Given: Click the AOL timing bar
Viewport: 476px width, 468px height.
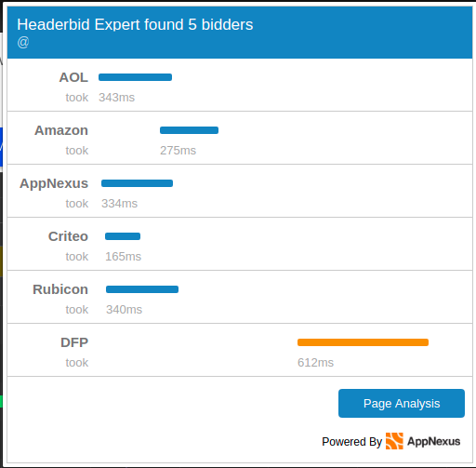Looking at the screenshot, I should 135,77.
